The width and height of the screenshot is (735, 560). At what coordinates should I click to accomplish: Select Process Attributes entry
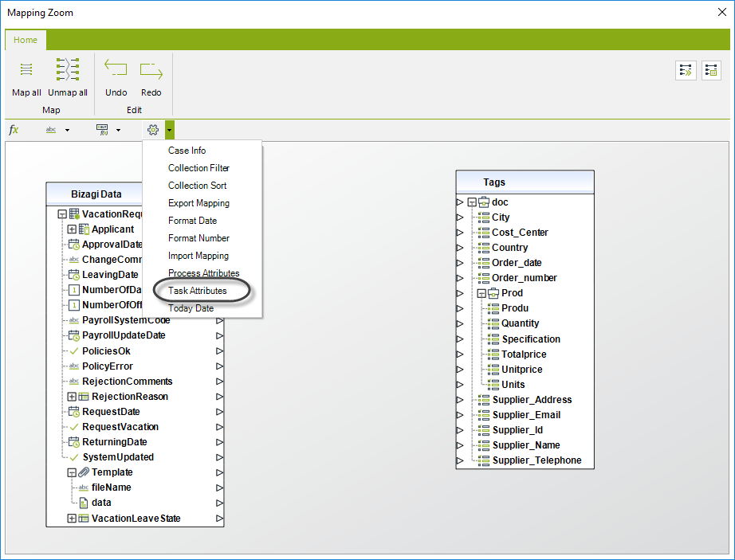coord(204,273)
